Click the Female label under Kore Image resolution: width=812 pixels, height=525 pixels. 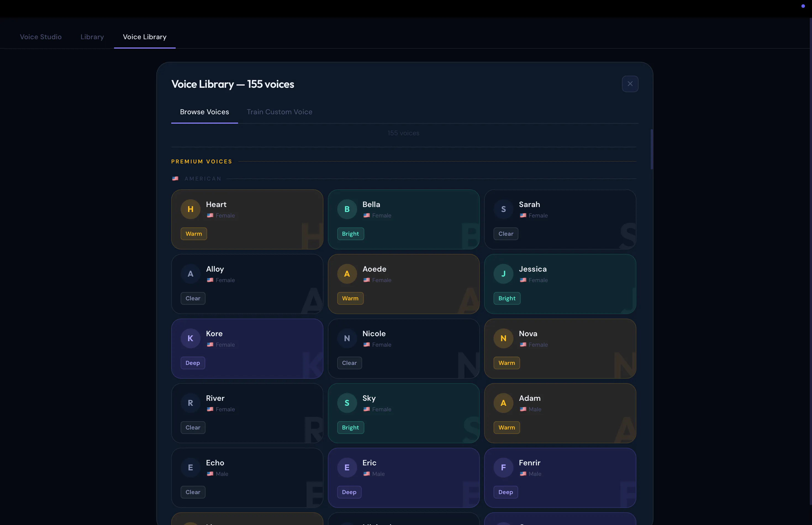(225, 345)
